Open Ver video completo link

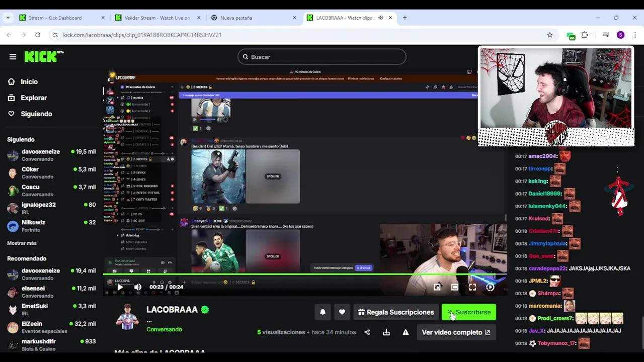pyautogui.click(x=456, y=332)
